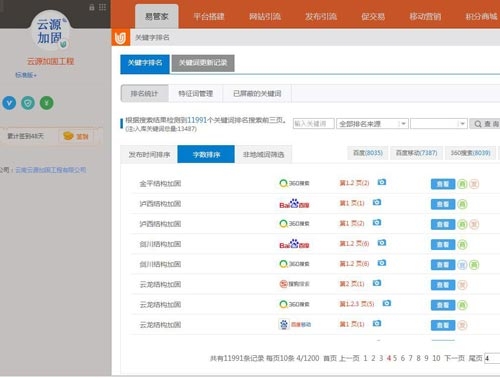Image resolution: width=500 pixels, height=378 pixels.
Task: Click 查看 button for 金平结构加固 row
Action: tap(443, 184)
